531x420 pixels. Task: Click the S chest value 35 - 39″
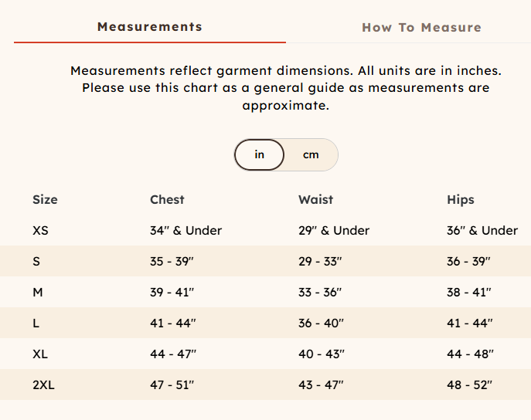pos(172,262)
